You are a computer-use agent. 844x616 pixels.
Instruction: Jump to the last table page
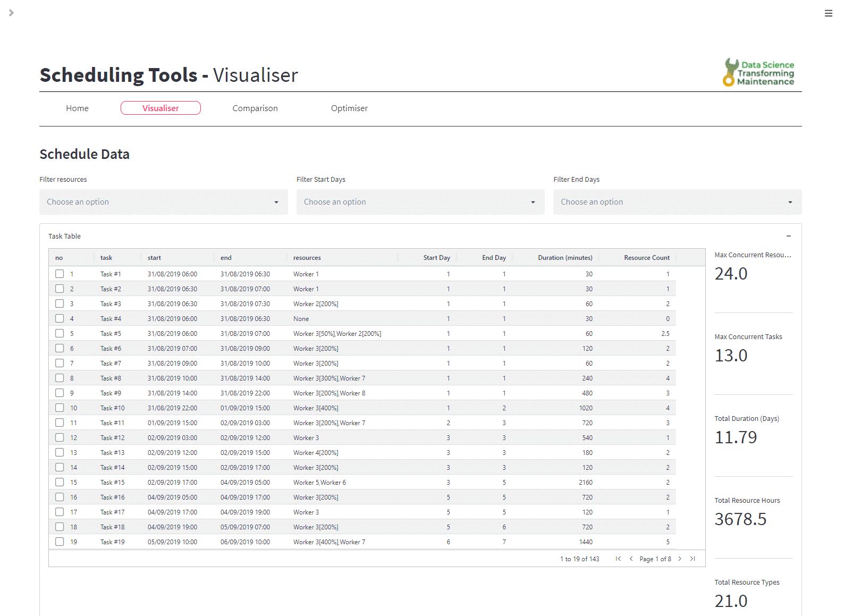(x=693, y=559)
